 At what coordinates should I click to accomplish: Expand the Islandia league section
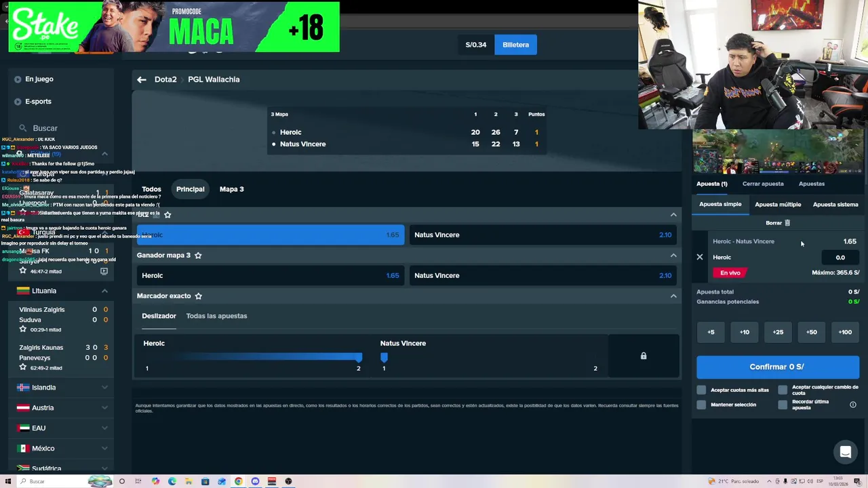click(104, 388)
